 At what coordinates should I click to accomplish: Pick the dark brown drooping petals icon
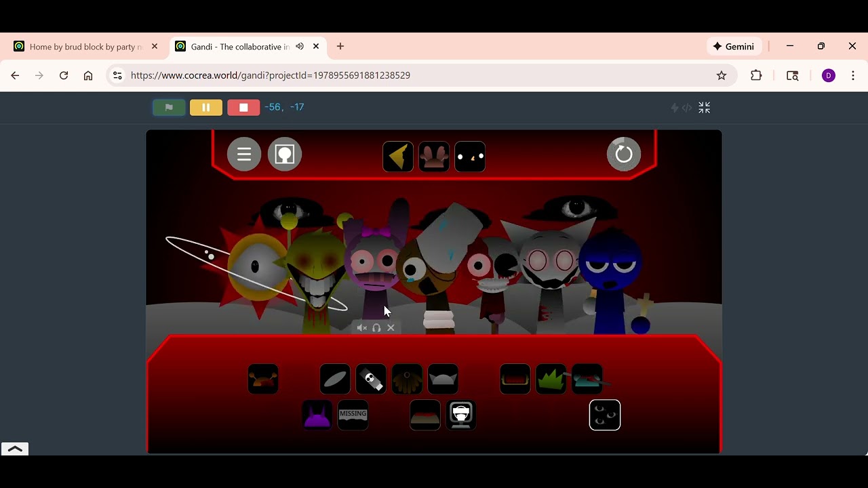[407, 379]
